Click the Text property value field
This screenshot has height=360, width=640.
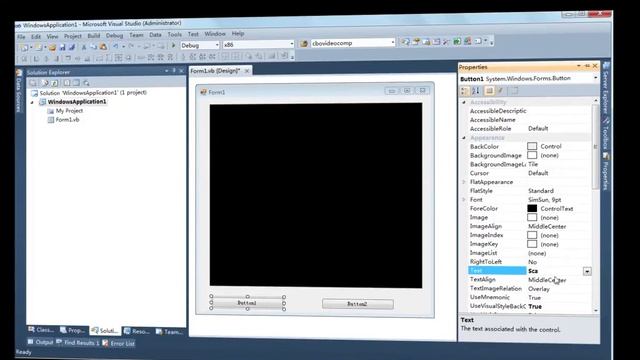tap(555, 271)
